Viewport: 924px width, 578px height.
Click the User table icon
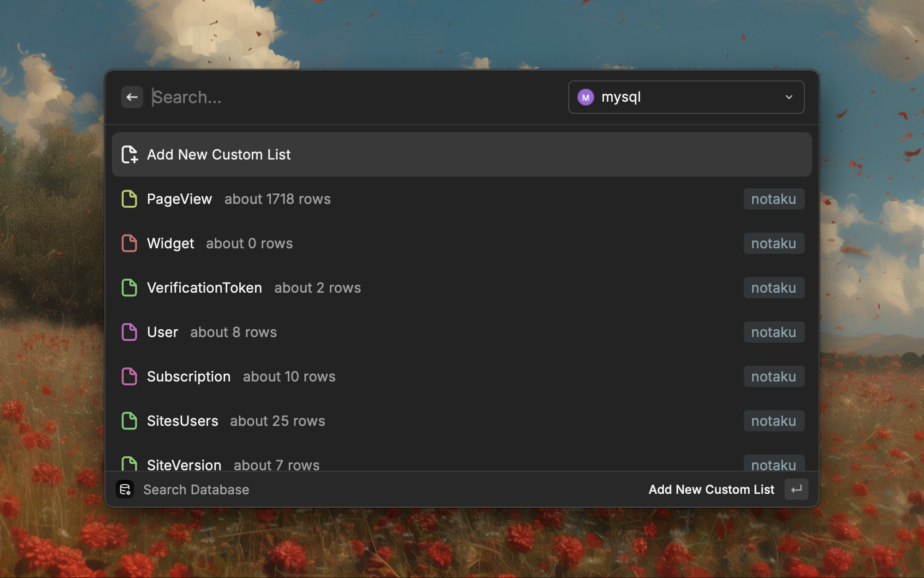tap(128, 332)
